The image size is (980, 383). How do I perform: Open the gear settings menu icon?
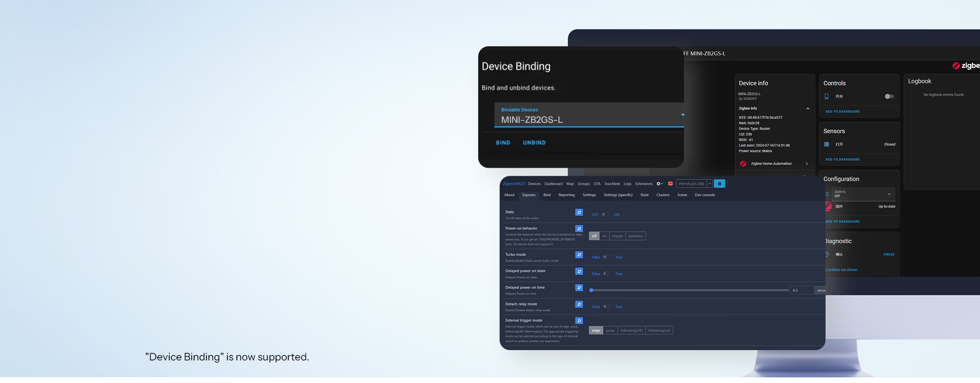tap(659, 184)
